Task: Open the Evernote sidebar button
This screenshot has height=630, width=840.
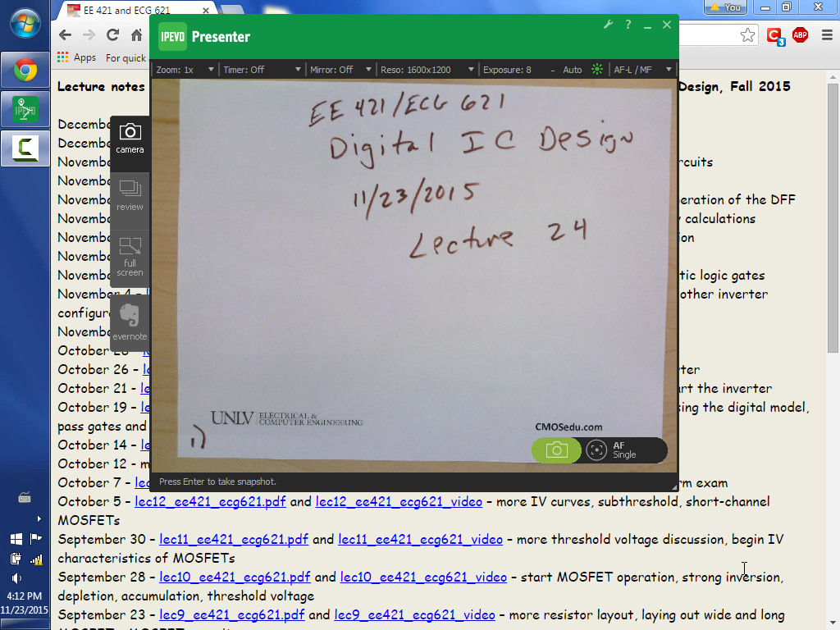Action: [x=130, y=322]
